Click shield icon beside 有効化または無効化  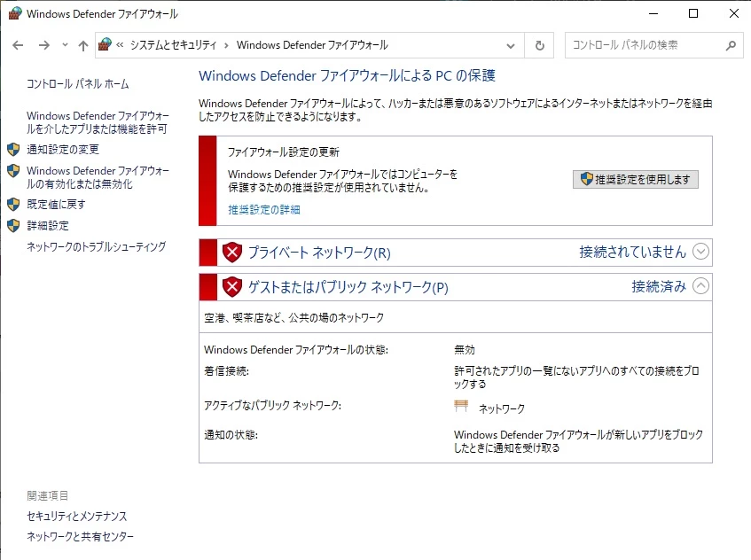(x=14, y=170)
